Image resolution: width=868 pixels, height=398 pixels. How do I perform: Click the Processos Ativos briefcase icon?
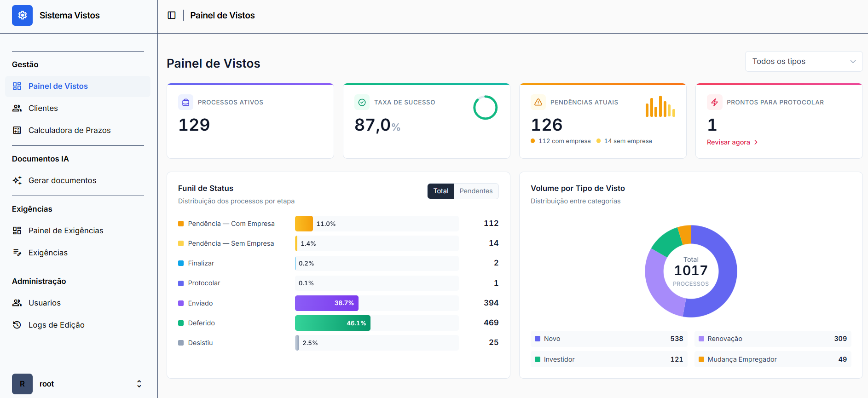(x=185, y=102)
